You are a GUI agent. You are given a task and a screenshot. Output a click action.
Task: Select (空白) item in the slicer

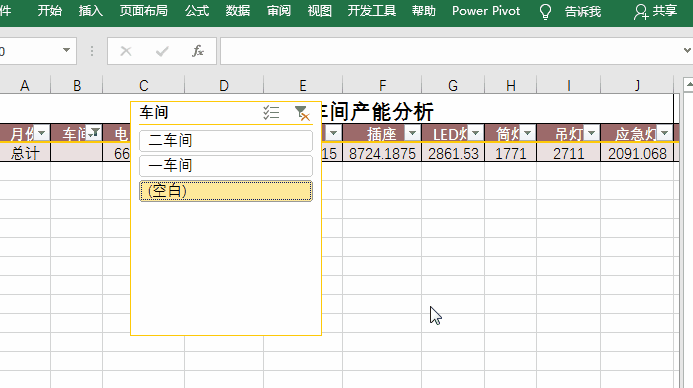click(226, 190)
